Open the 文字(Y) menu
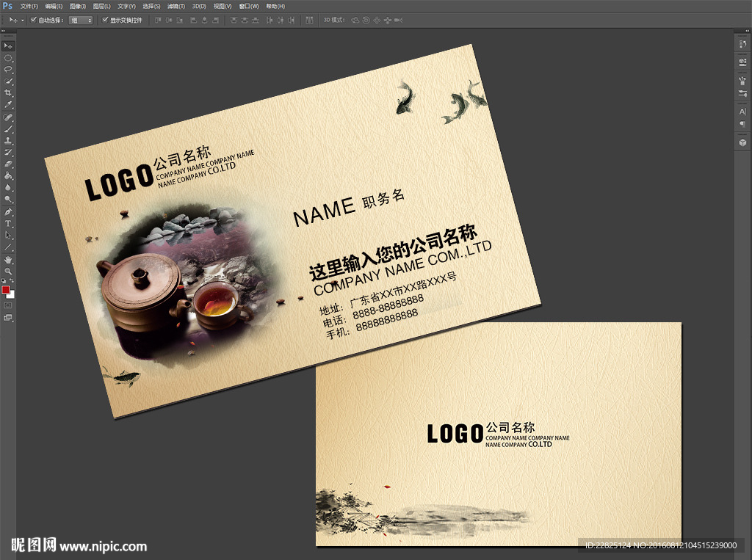 click(126, 6)
